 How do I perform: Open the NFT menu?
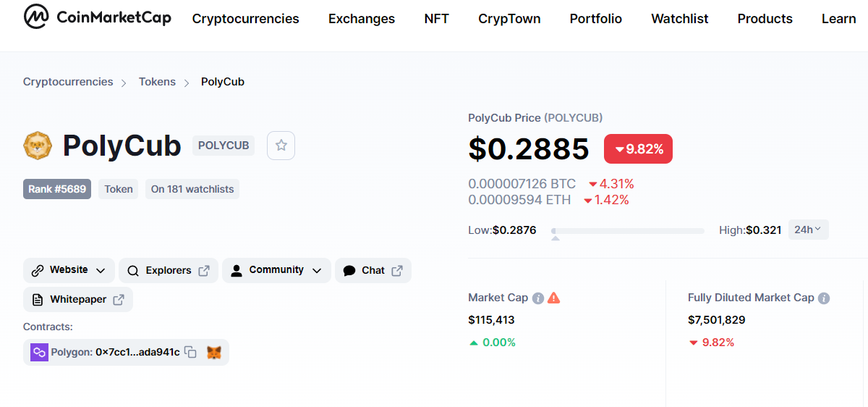point(437,19)
